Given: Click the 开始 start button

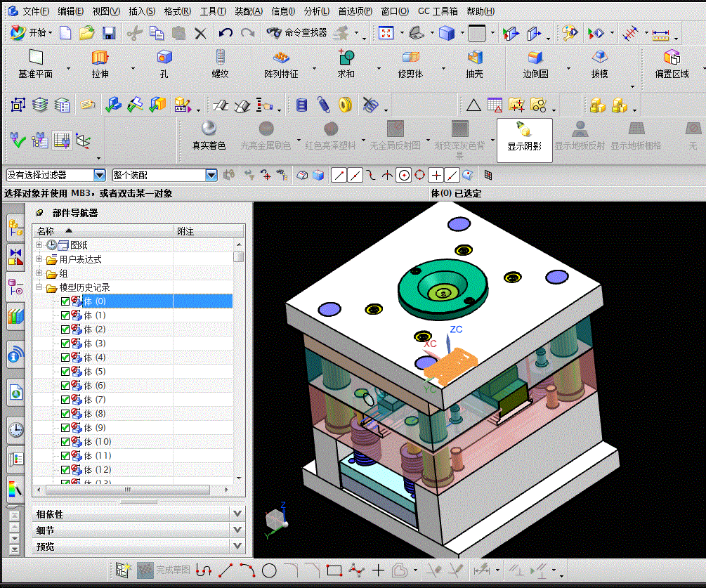Looking at the screenshot, I should [x=31, y=32].
